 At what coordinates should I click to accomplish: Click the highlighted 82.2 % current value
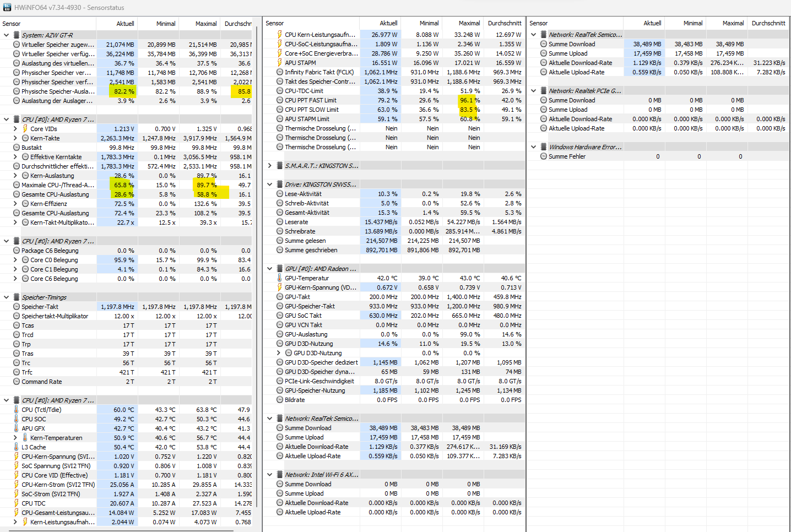pyautogui.click(x=124, y=91)
